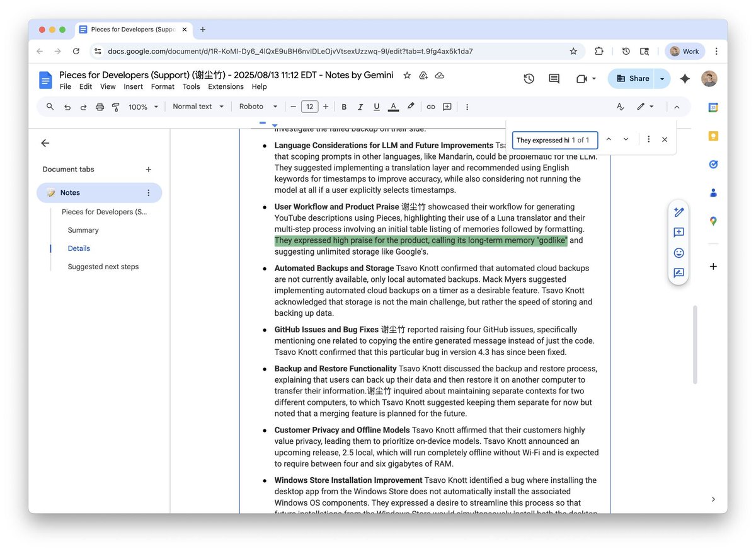Open more toolbar options
756x551 pixels.
click(x=467, y=107)
